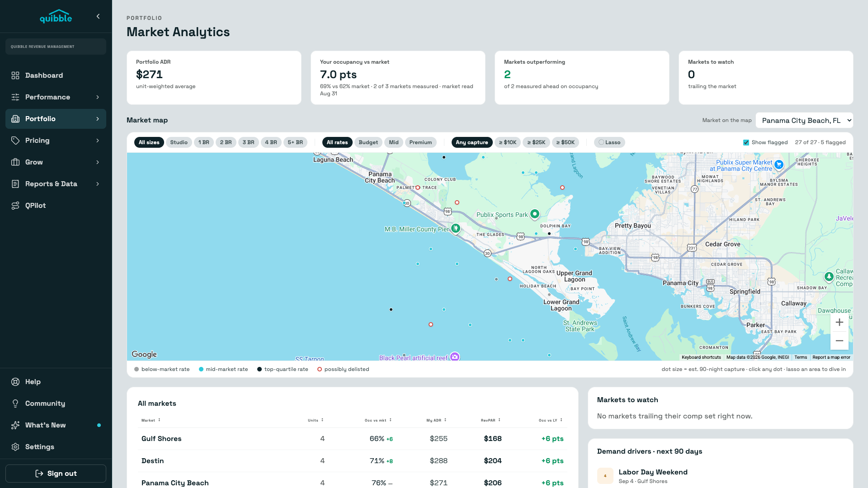Viewport: 868px width, 488px height.
Task: Click the Community lightbulb icon
Action: click(15, 404)
